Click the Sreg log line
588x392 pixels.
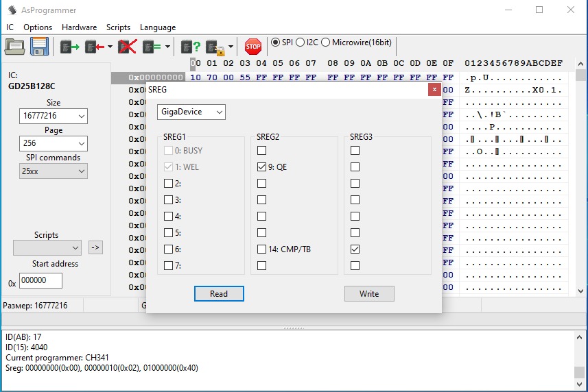coord(102,368)
